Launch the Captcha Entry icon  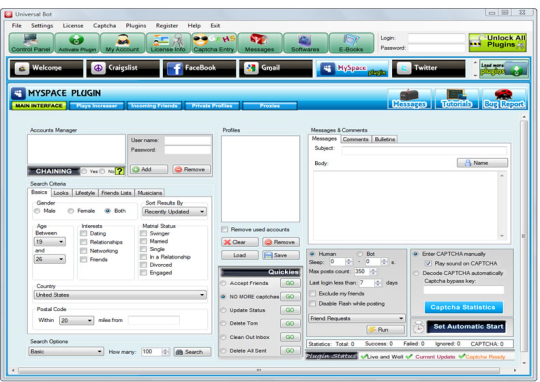click(214, 43)
